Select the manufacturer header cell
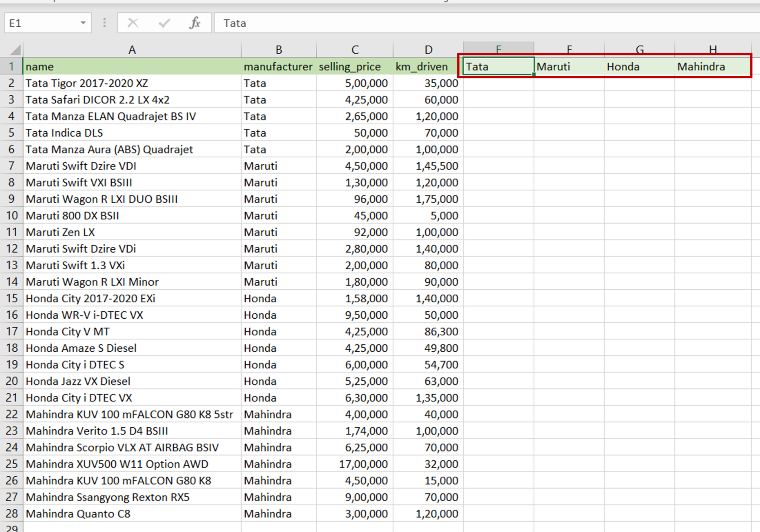Image resolution: width=760 pixels, height=532 pixels. (x=278, y=66)
